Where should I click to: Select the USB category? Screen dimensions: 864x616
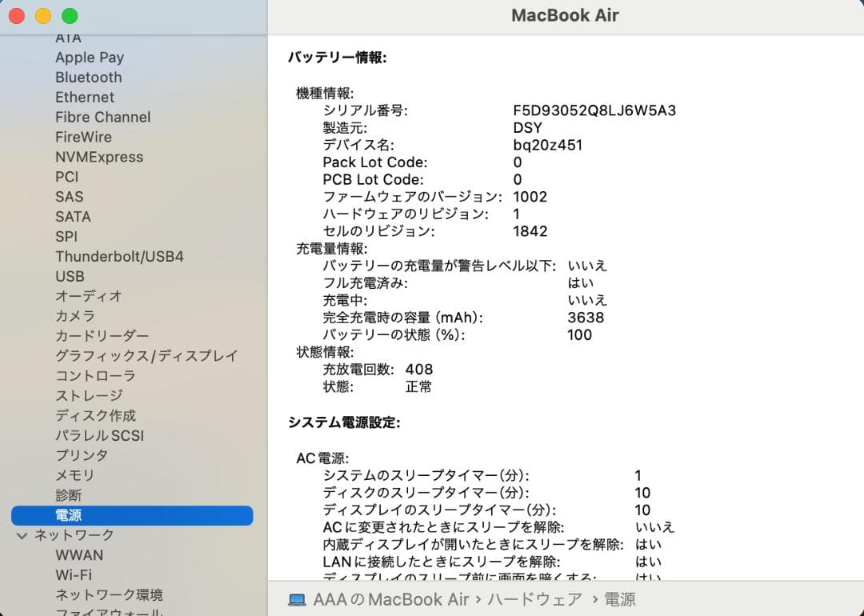[x=70, y=276]
